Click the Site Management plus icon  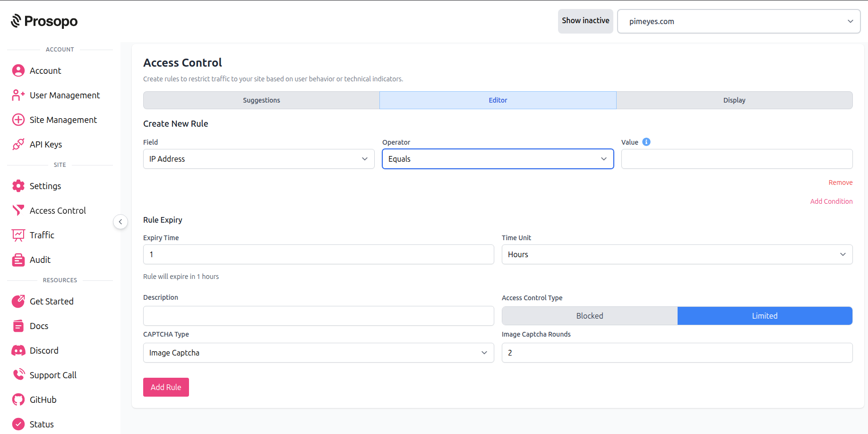coord(18,120)
